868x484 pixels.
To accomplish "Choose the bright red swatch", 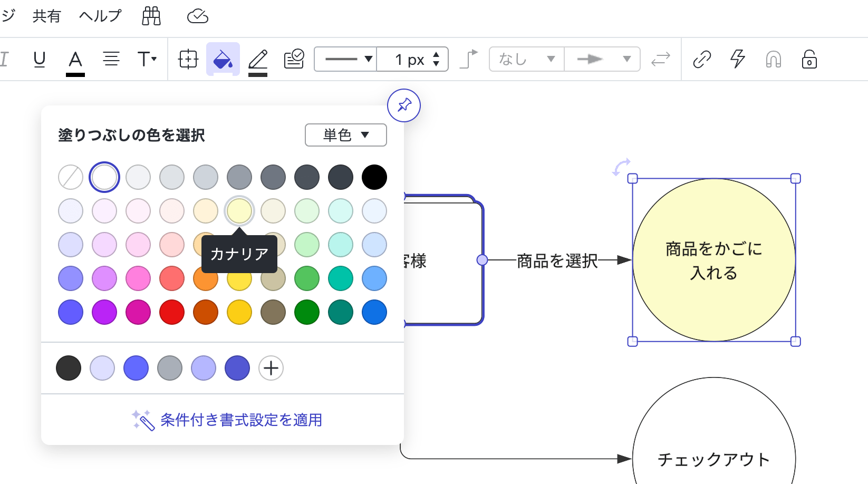I will coord(172,312).
